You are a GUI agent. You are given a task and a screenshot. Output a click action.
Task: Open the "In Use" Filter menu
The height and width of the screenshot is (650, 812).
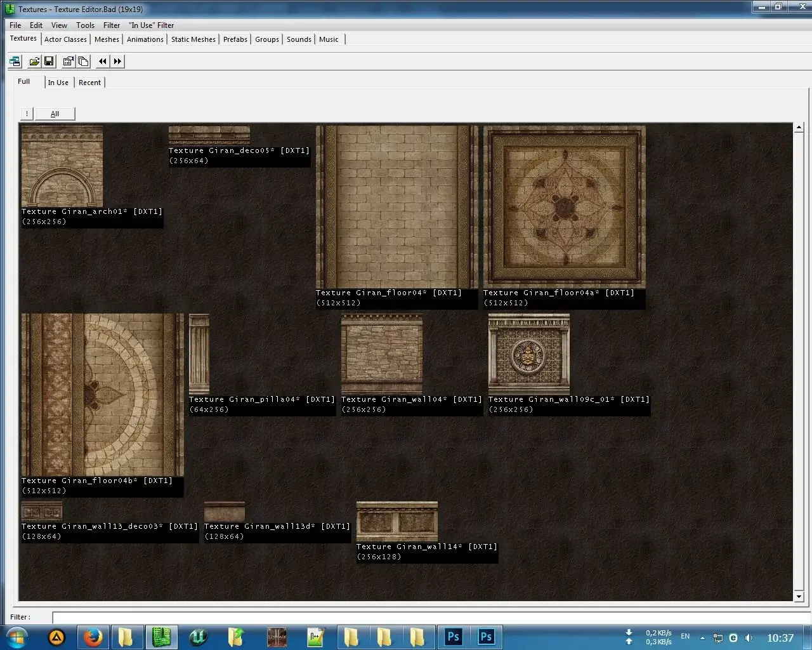tap(152, 25)
